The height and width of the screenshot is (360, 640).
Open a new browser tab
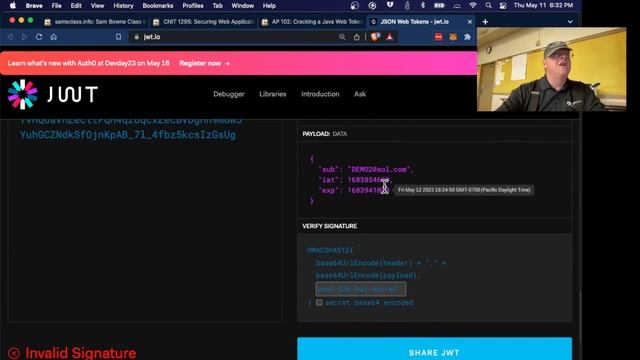485,22
